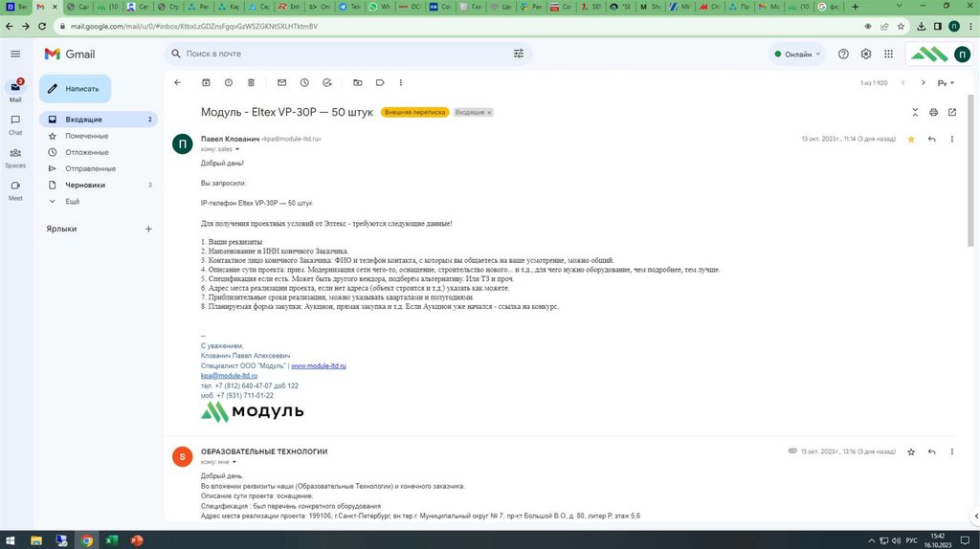980x549 pixels.
Task: Mark conversation as unread
Action: point(282,82)
